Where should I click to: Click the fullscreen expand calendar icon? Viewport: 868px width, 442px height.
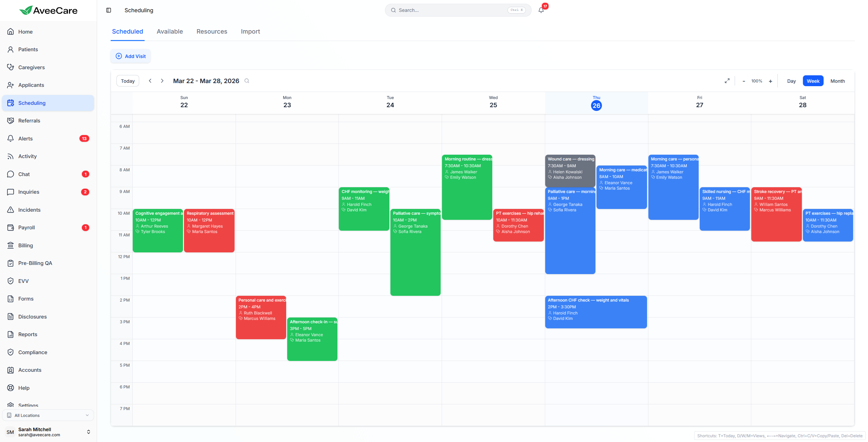(x=727, y=81)
